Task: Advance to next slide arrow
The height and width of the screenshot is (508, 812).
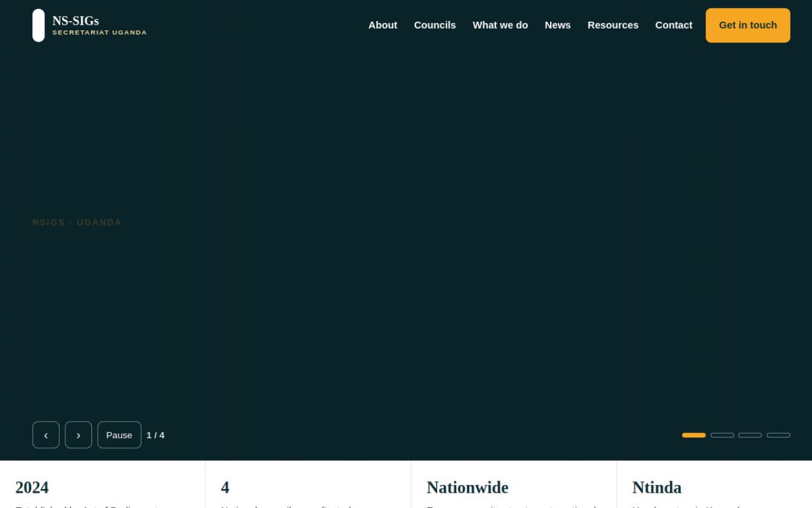Action: coord(79,435)
